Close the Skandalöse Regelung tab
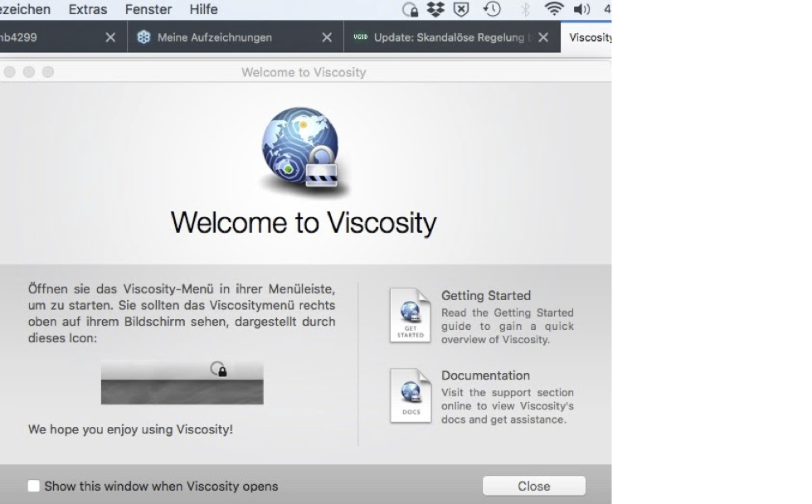 tap(543, 37)
